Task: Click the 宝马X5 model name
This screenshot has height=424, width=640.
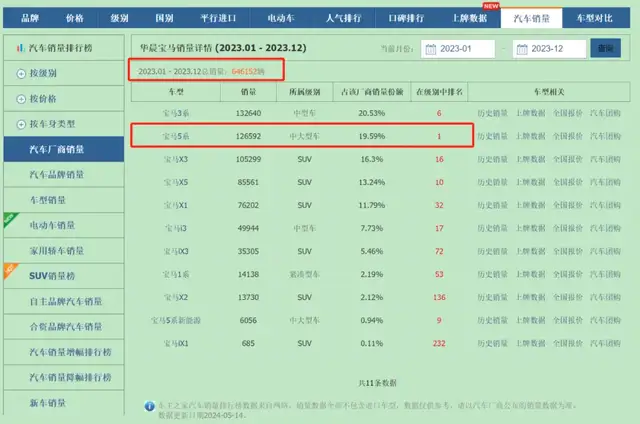Action: tap(176, 182)
